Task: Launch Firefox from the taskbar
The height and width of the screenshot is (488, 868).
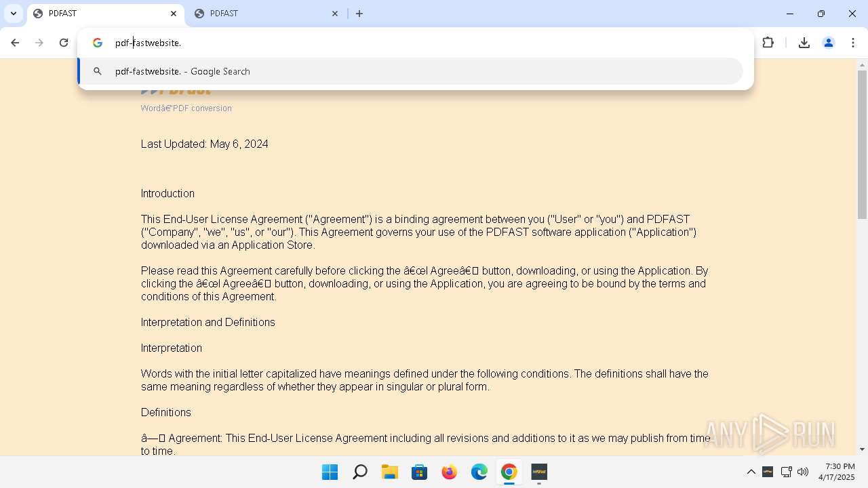Action: click(x=450, y=472)
